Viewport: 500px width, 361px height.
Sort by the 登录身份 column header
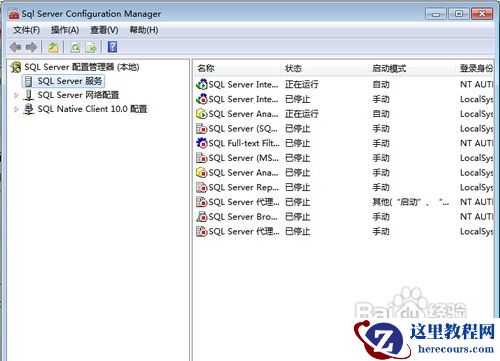coord(475,68)
